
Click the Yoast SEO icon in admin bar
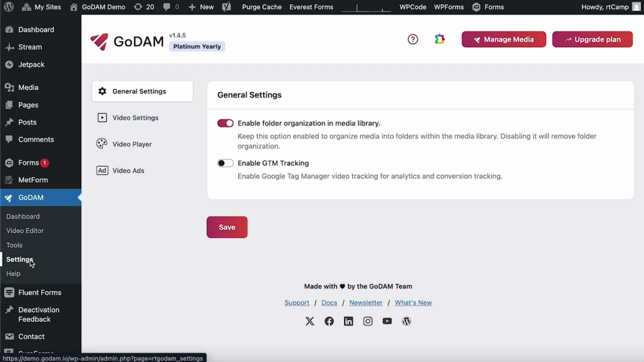pos(226,7)
